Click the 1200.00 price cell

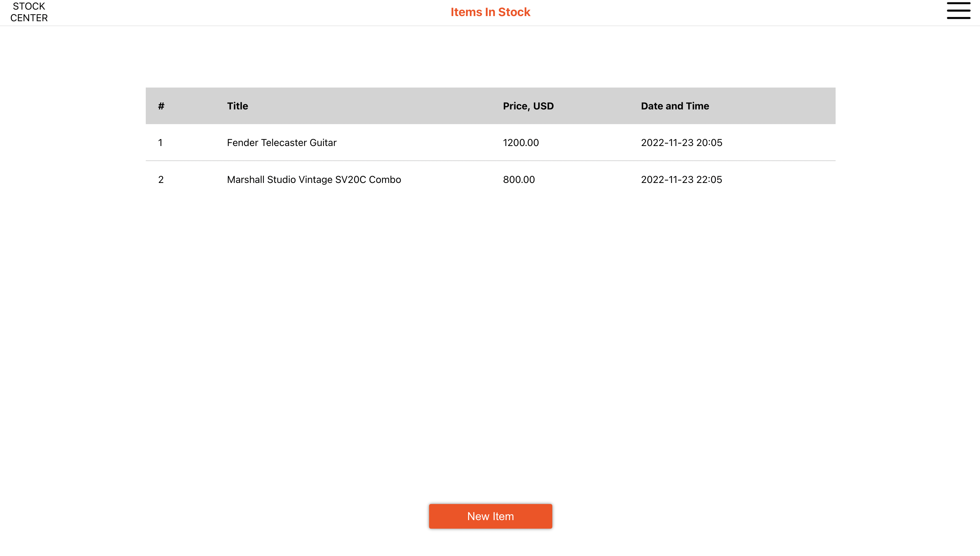[521, 143]
